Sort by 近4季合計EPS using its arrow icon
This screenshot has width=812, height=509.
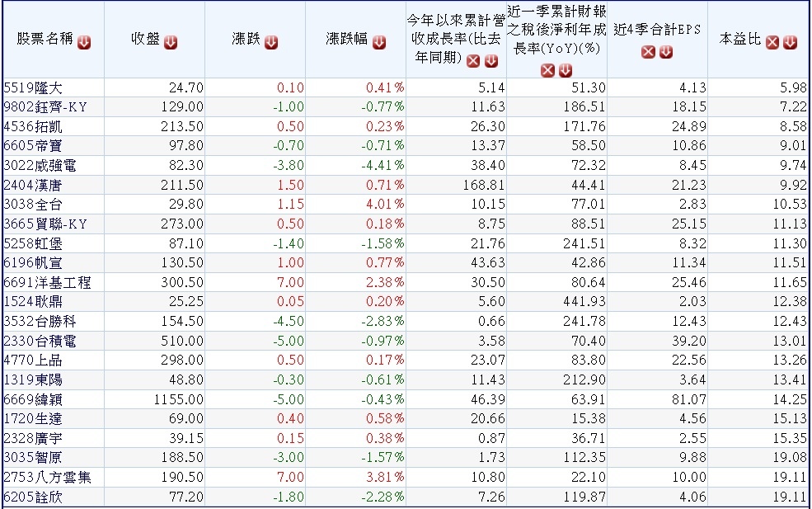click(x=666, y=52)
